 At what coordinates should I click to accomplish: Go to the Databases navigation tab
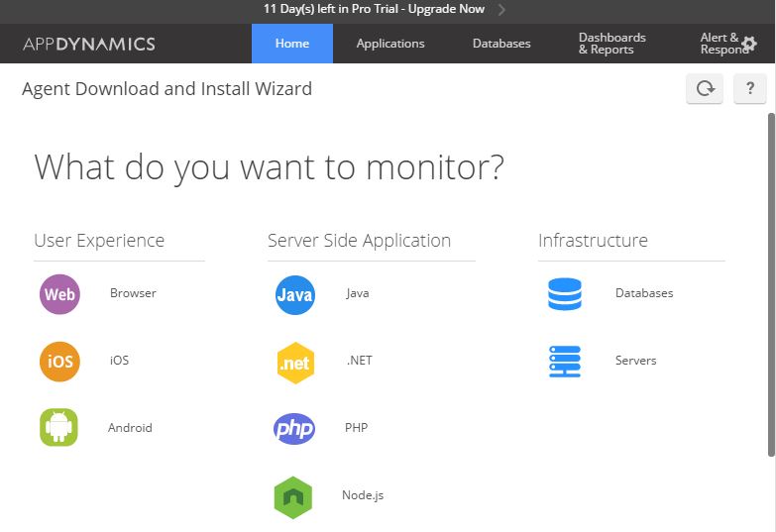coord(501,44)
